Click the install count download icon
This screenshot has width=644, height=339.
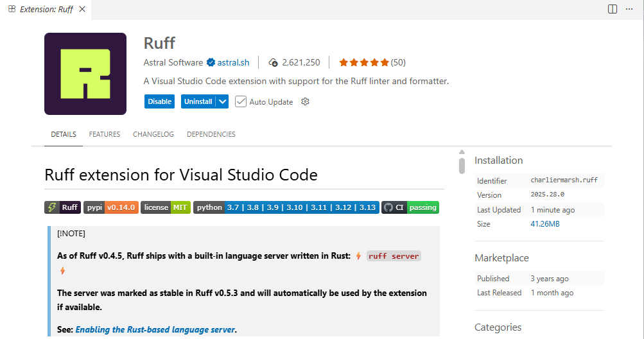(x=274, y=62)
